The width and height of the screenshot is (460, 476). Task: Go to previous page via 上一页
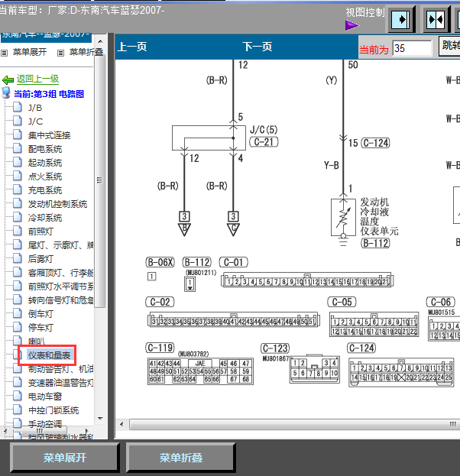click(x=131, y=47)
